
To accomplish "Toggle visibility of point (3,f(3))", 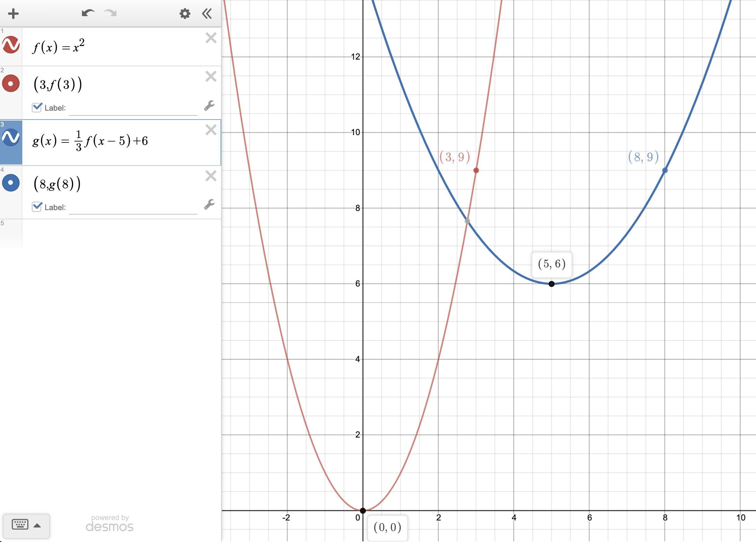I will [11, 83].
